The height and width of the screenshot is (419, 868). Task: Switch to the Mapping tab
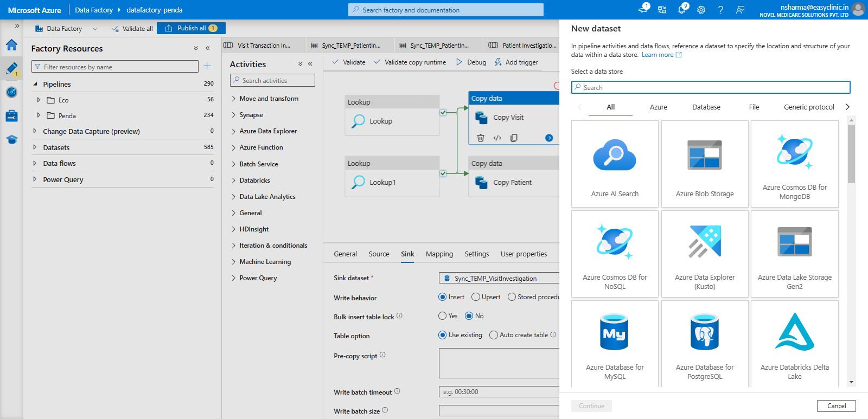[x=439, y=254]
